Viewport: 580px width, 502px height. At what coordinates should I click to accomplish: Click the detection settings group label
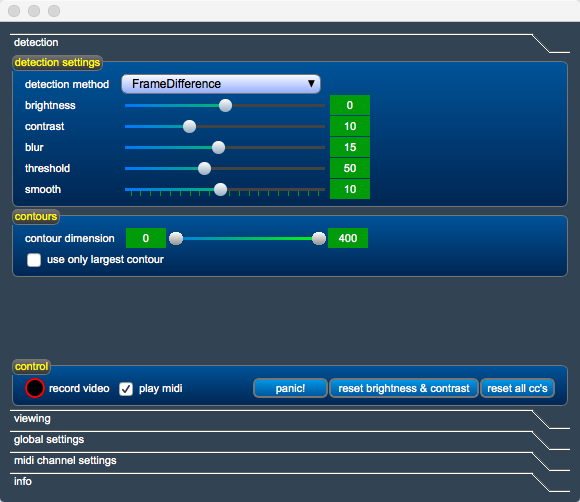tap(57, 63)
